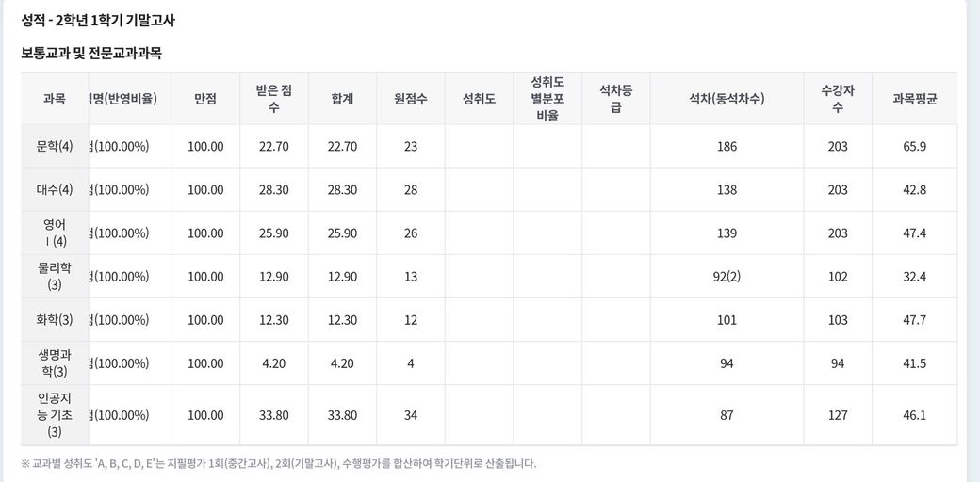The width and height of the screenshot is (980, 482).
Task: Click the 수강자수 column header
Action: [838, 99]
